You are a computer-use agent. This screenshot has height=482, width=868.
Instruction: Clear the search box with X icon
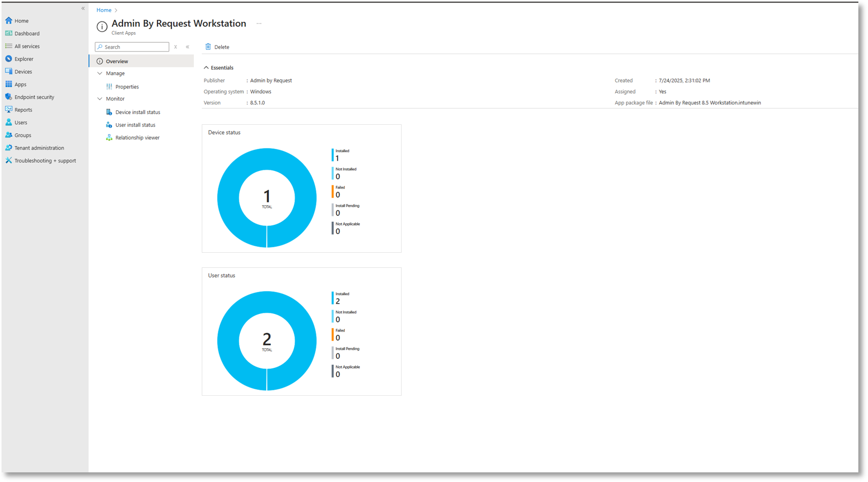click(x=176, y=47)
